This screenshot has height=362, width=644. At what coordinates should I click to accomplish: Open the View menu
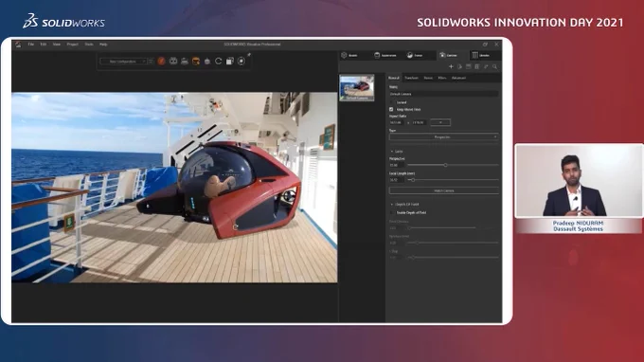pos(57,45)
